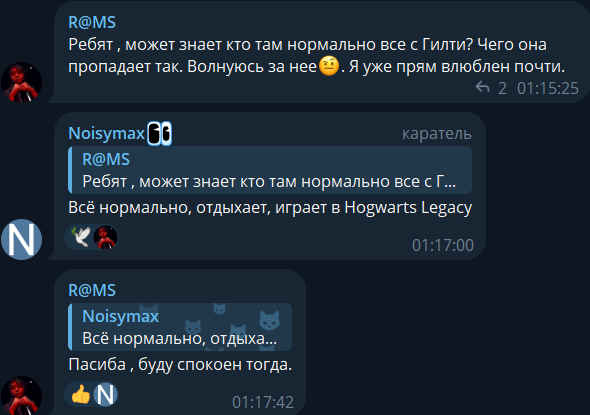Open R@MS profile from first message sender name
590x415 pixels.
pyautogui.click(x=92, y=22)
